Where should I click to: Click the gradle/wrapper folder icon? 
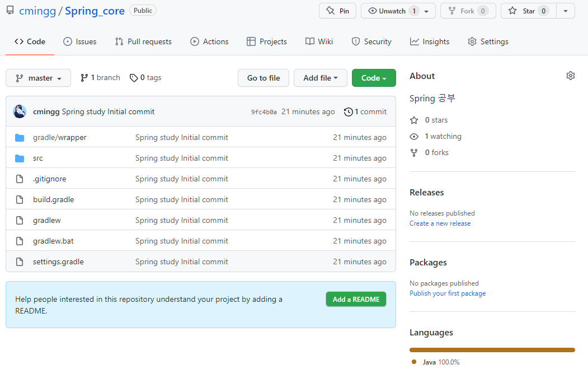(x=20, y=138)
